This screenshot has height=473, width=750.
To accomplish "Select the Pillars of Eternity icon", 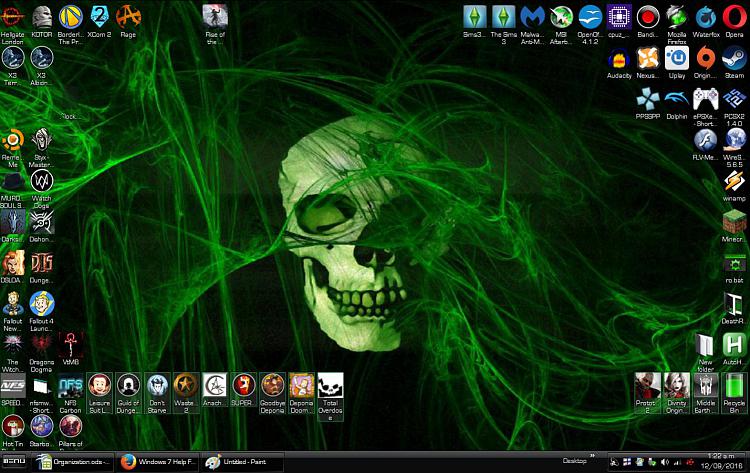I will pyautogui.click(x=71, y=432).
